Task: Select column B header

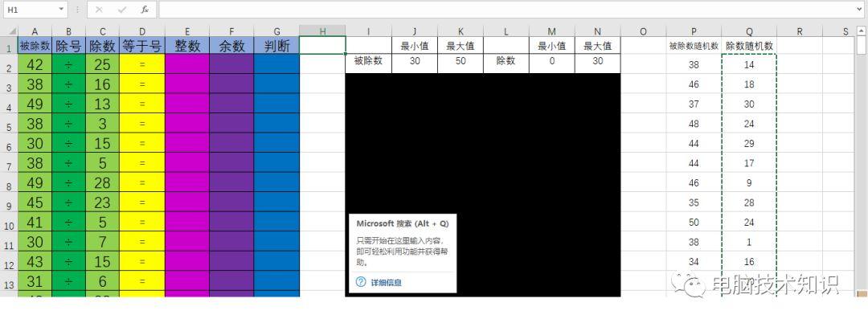Action: coord(68,32)
